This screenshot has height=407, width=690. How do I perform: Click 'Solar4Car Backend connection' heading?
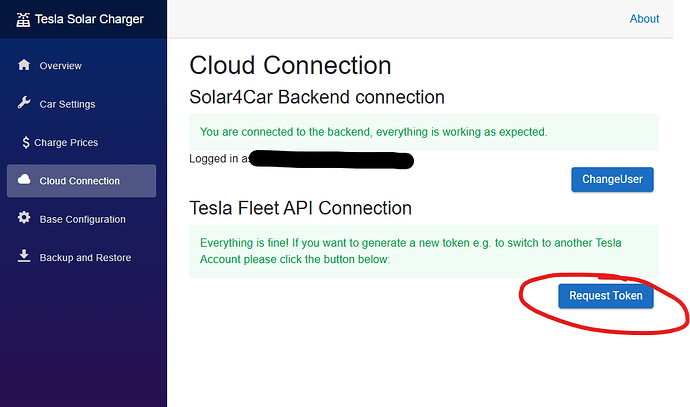click(317, 97)
